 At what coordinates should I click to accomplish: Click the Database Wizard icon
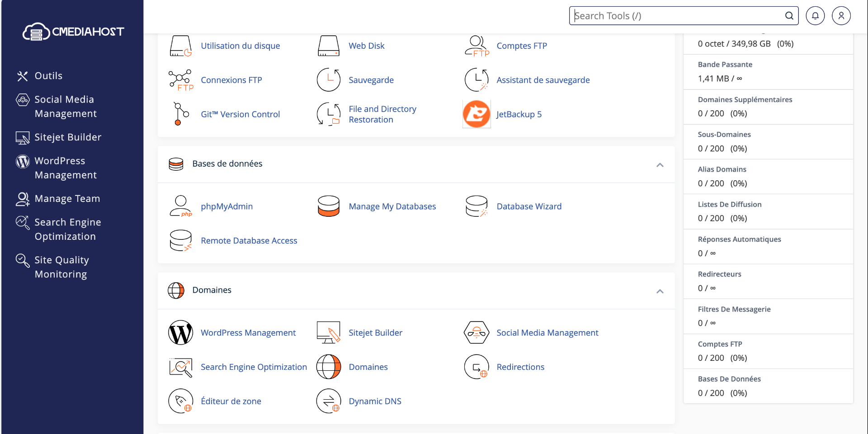476,206
